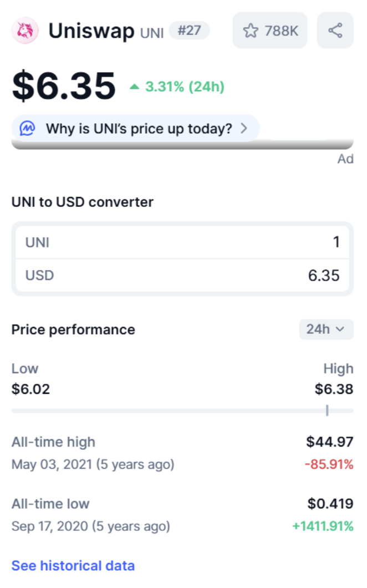Click the 3.31% (24h) change text
The image size is (367, 588).
point(185,87)
